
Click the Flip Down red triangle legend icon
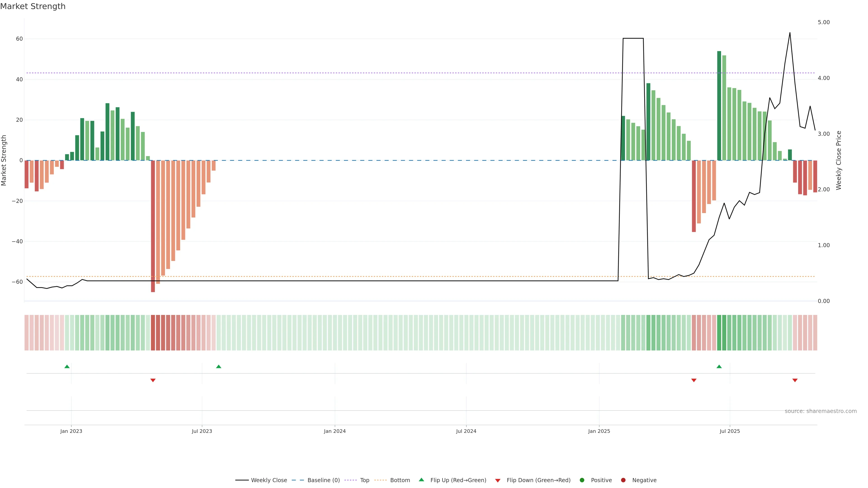pos(498,481)
